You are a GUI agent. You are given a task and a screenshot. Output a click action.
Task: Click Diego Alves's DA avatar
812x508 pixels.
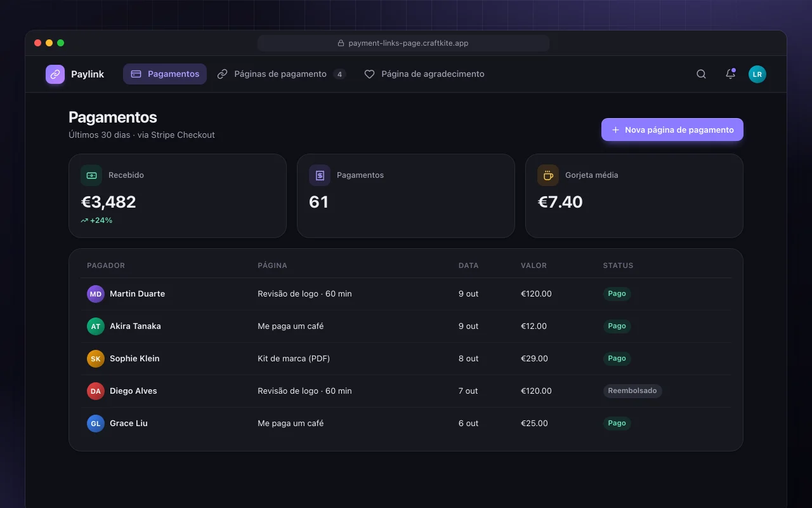point(96,391)
